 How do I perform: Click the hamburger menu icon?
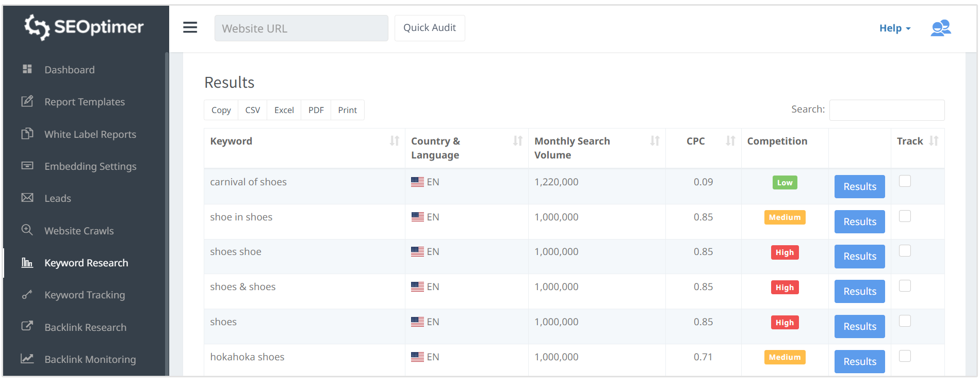coord(190,28)
